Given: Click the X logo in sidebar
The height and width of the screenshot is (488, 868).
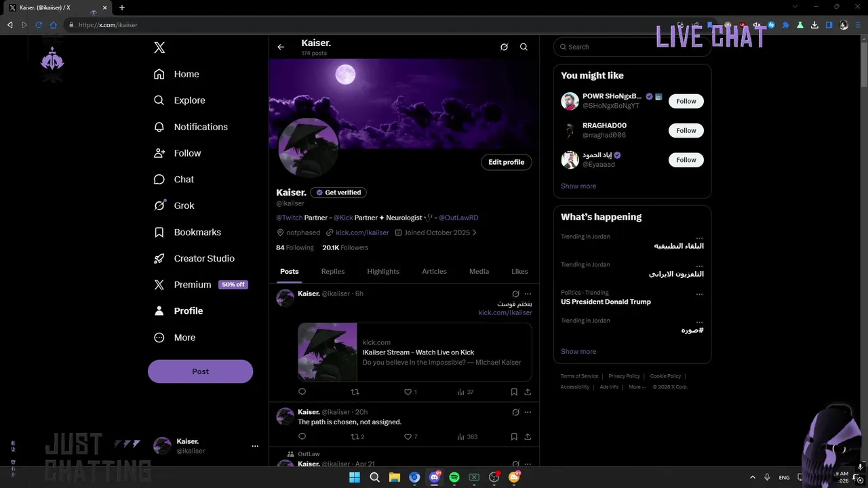Looking at the screenshot, I should pos(159,47).
